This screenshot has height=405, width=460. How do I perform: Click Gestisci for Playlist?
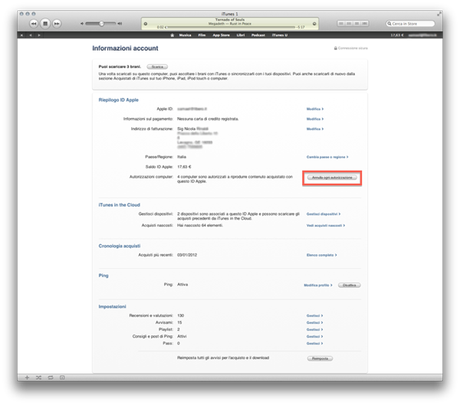coord(315,330)
